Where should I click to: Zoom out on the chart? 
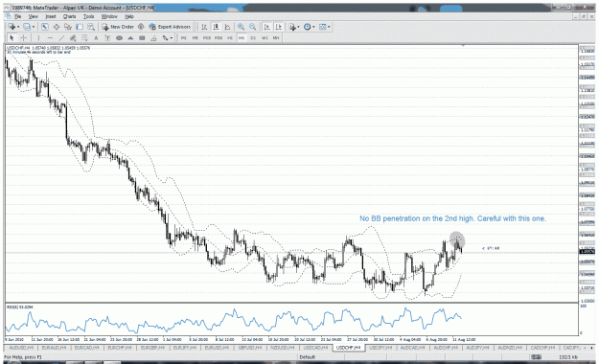point(252,27)
